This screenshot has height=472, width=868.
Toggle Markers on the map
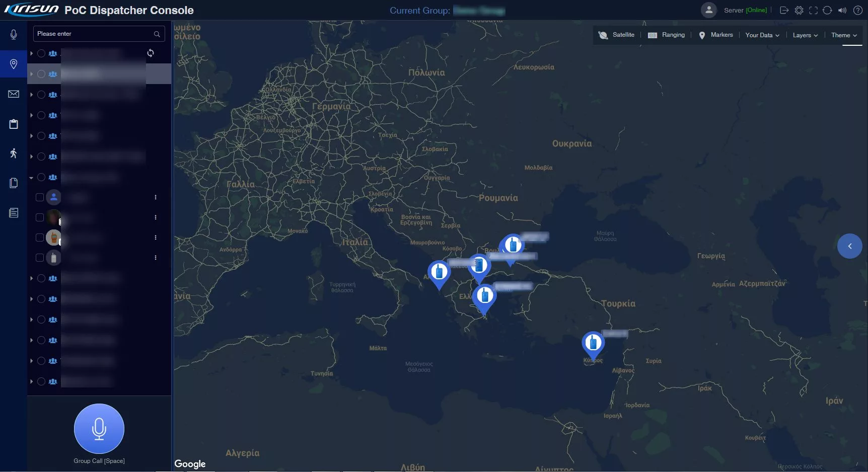716,35
